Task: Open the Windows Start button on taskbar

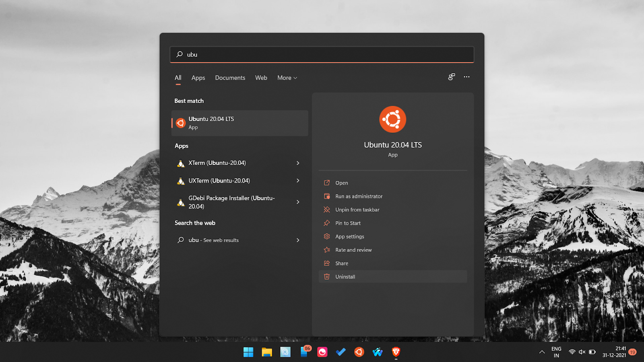Action: click(248, 352)
